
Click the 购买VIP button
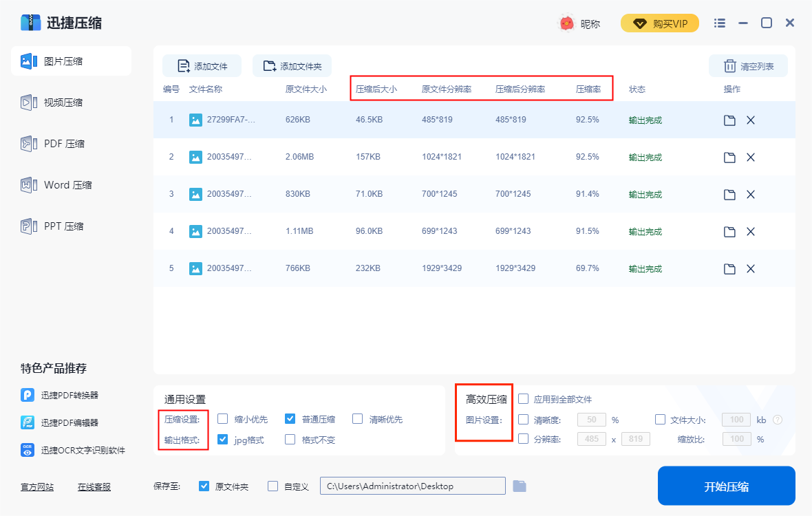coord(660,24)
